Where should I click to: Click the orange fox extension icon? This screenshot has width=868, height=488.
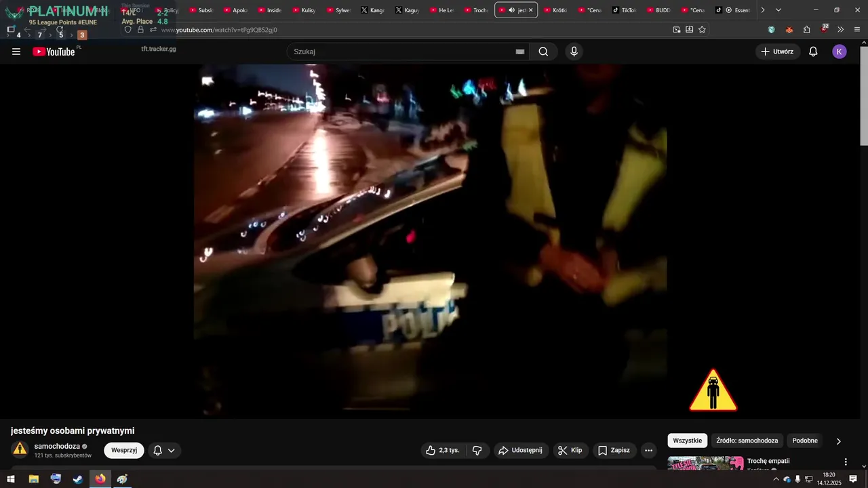(x=789, y=30)
